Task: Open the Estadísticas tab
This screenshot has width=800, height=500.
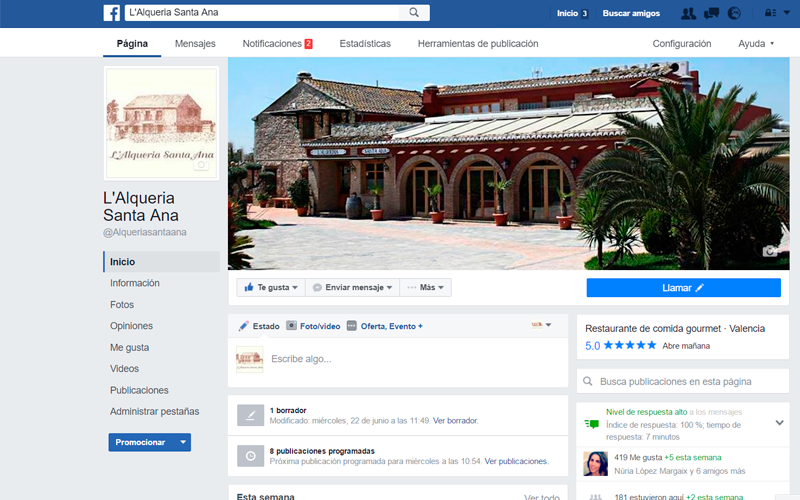Action: (365, 43)
